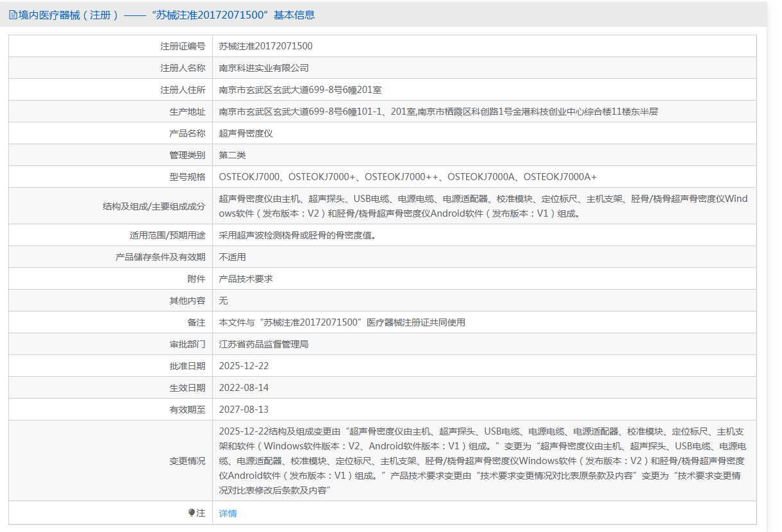This screenshot has width=782, height=532.
Task: Click the 生效日期 label
Action: 187,388
